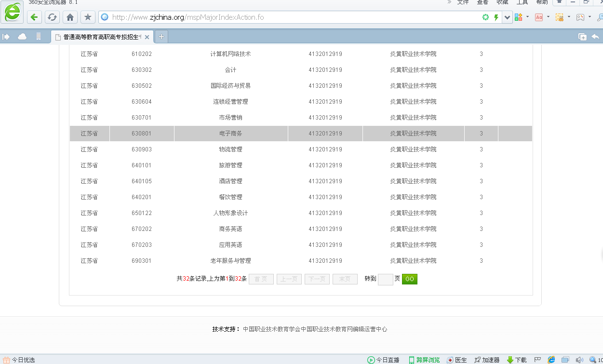Click the green GO button

[x=409, y=279]
